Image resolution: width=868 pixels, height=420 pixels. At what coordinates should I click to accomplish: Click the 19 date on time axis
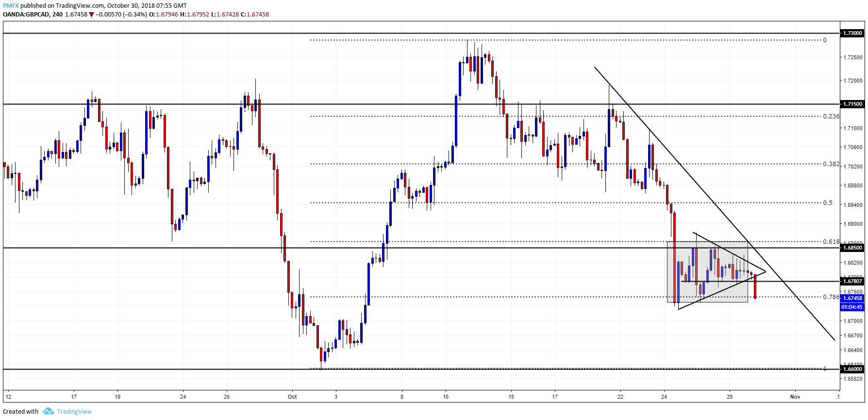[117, 397]
